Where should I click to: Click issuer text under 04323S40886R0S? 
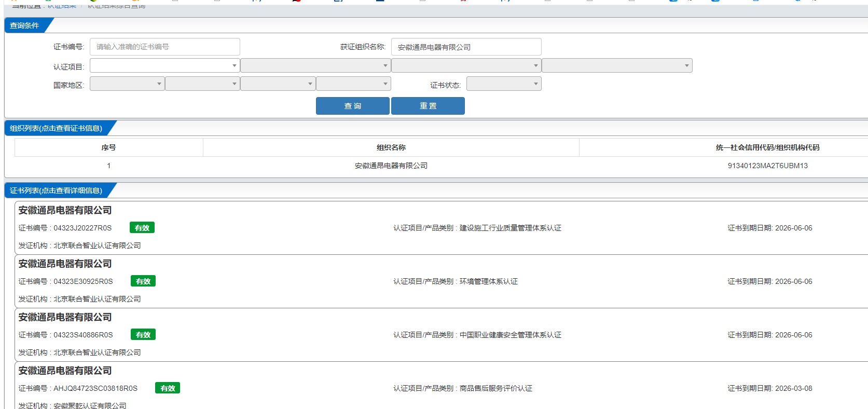pyautogui.click(x=97, y=352)
